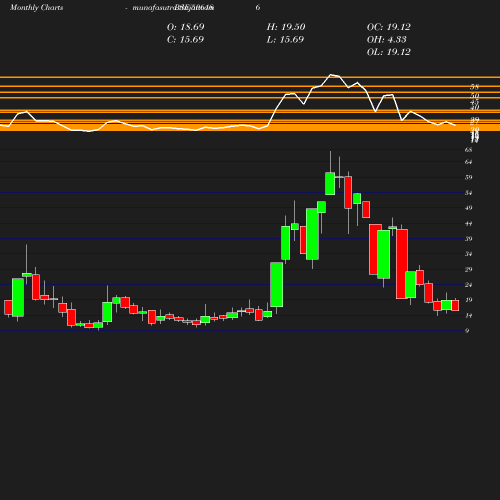Click the 59 price axis label
The height and width of the screenshot is (500, 500).
click(468, 177)
